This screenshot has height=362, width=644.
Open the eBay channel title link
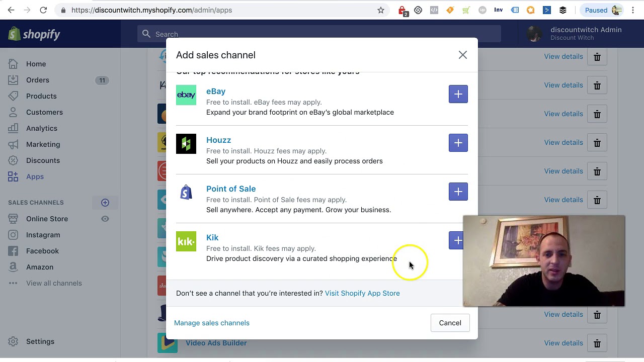(x=216, y=91)
